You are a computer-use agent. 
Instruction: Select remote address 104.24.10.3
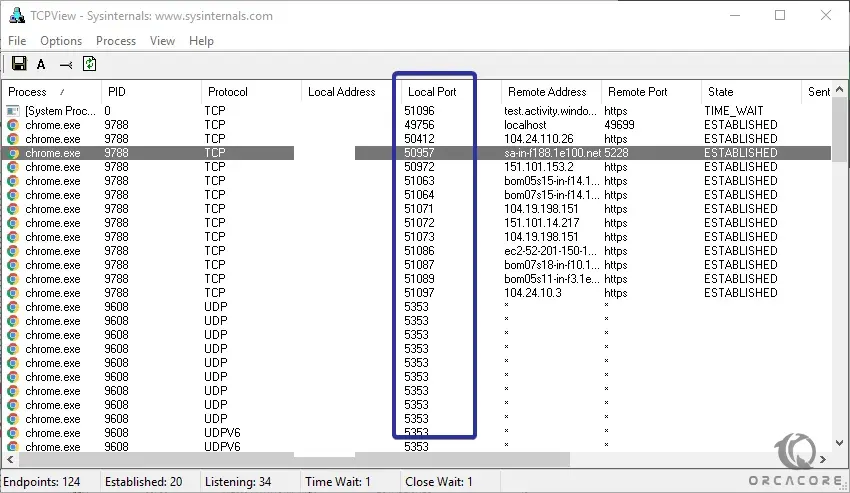click(x=533, y=293)
